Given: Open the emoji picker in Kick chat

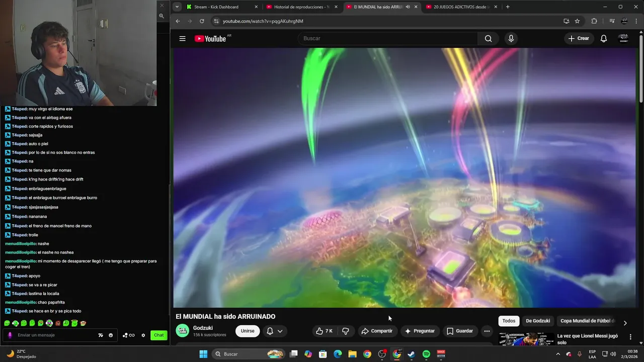Looking at the screenshot, I should [x=111, y=335].
